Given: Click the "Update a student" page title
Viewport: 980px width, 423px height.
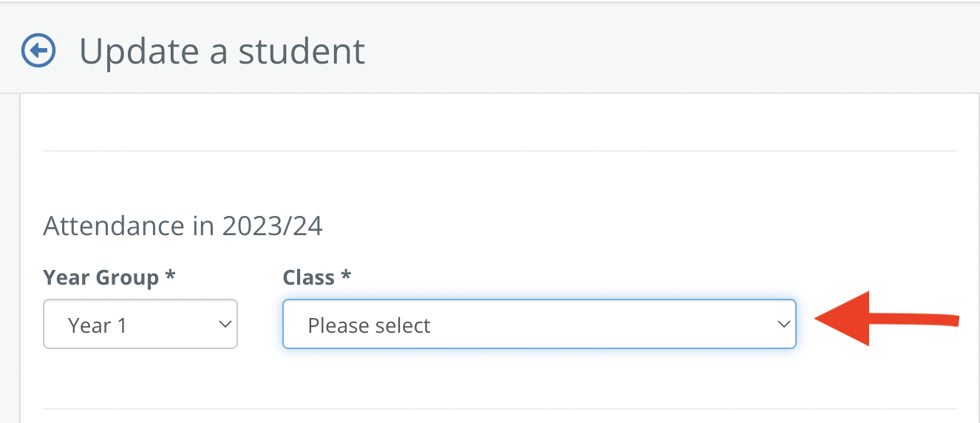Looking at the screenshot, I should [x=222, y=52].
